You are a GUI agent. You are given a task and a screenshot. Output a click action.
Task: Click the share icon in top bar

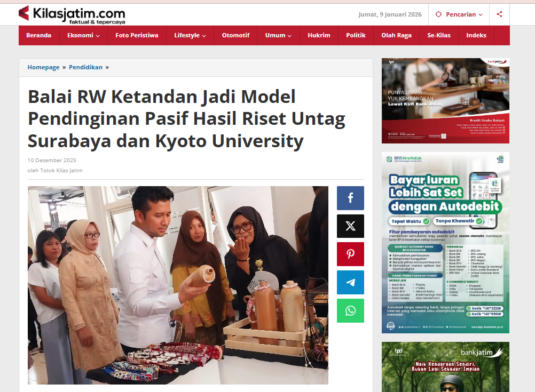coord(499,14)
